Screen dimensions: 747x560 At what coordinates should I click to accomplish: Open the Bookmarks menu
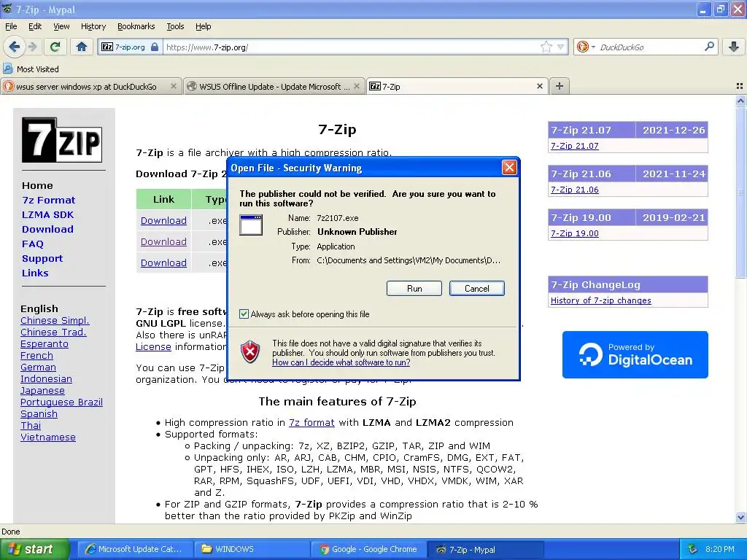pyautogui.click(x=136, y=26)
